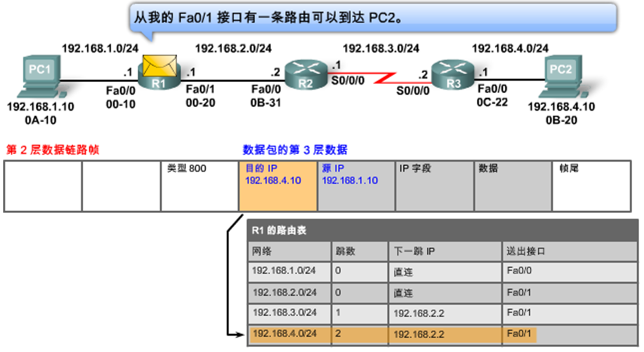Screen dimensions: 644x352
Task: Click R1 MAC label 00-10
Action: click(121, 104)
